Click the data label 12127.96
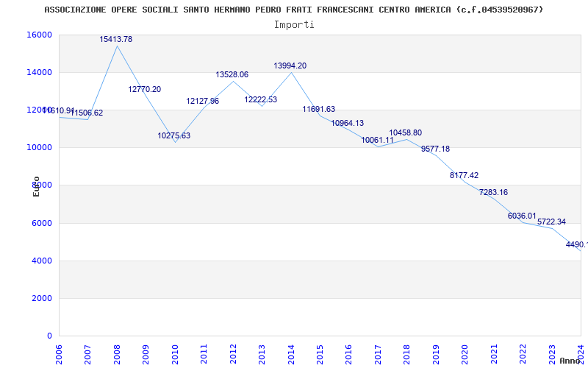The height and width of the screenshot is (368, 588). 203,101
